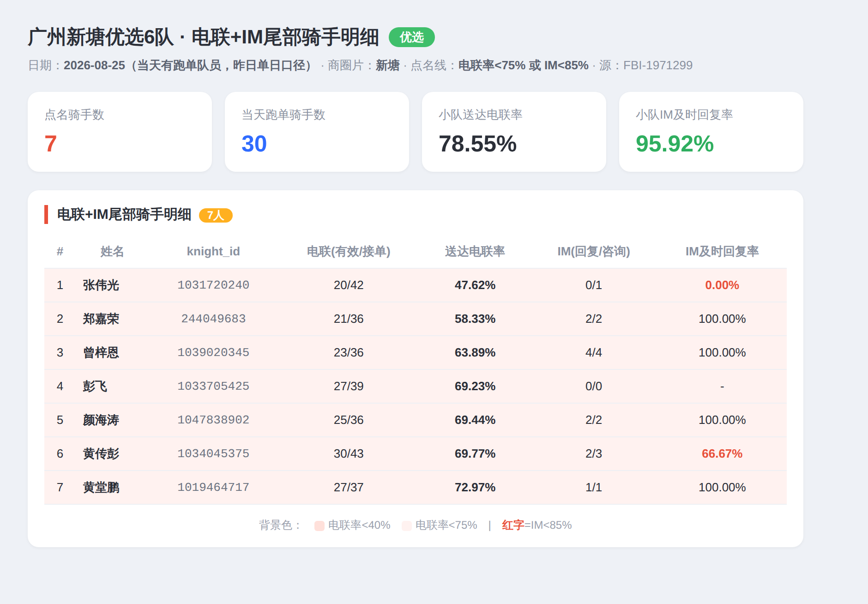The image size is (868, 604).
Task: Click knight_id 1019464717
Action: coord(213,487)
